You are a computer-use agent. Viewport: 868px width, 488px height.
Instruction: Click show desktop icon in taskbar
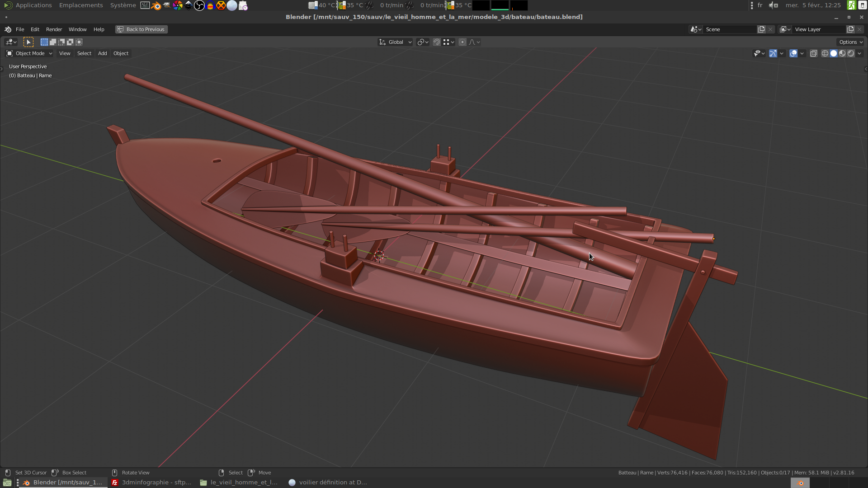(x=7, y=483)
